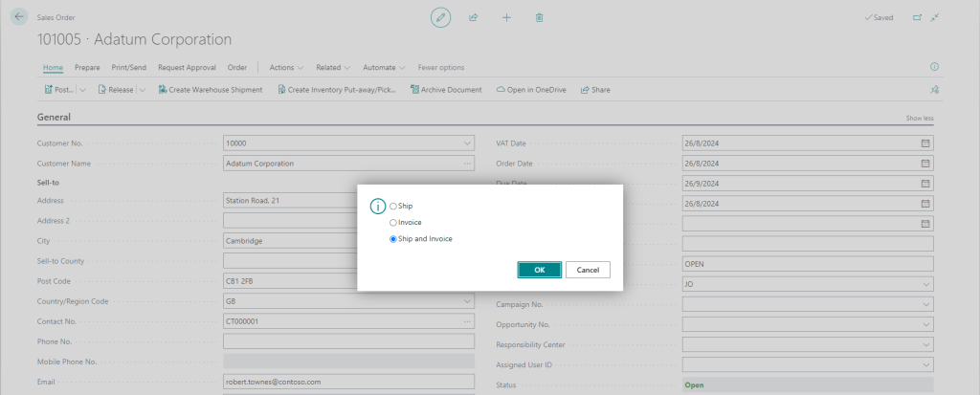The image size is (980, 395).
Task: Select the Invoice radio option
Action: (x=393, y=222)
